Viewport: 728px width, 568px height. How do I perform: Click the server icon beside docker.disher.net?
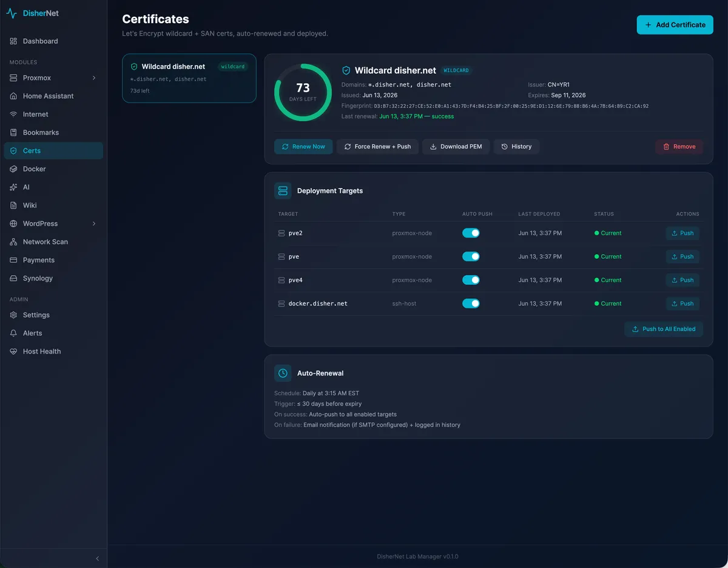tap(281, 303)
